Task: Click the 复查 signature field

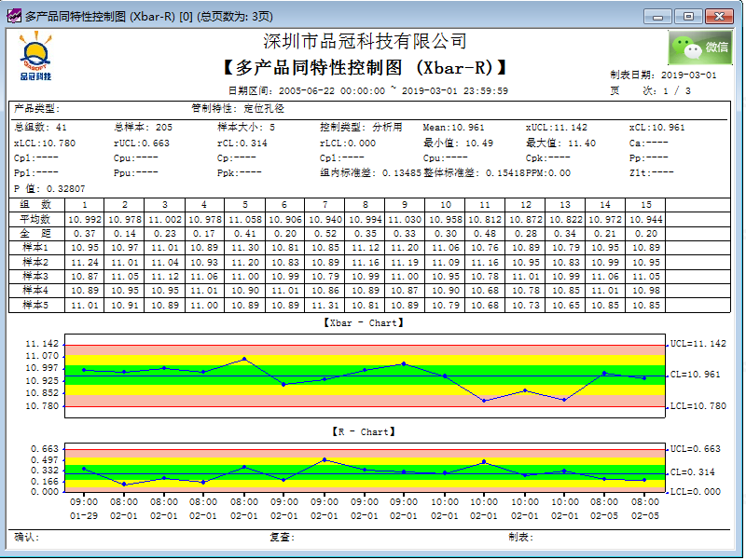Action: point(283,538)
